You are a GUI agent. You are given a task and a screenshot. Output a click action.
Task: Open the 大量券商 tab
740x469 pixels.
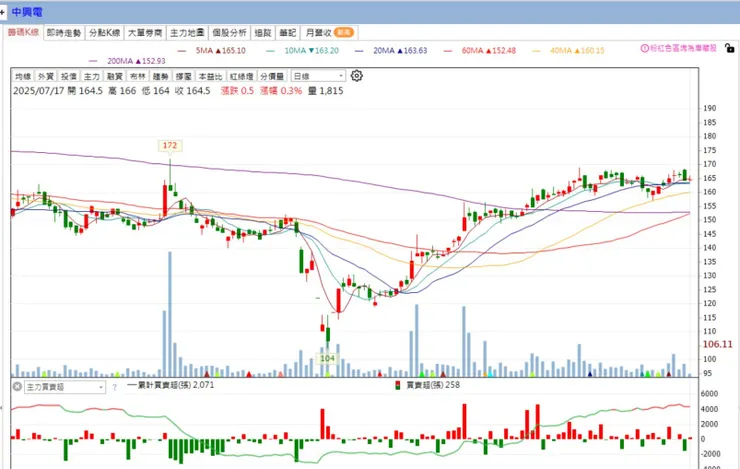(x=145, y=33)
